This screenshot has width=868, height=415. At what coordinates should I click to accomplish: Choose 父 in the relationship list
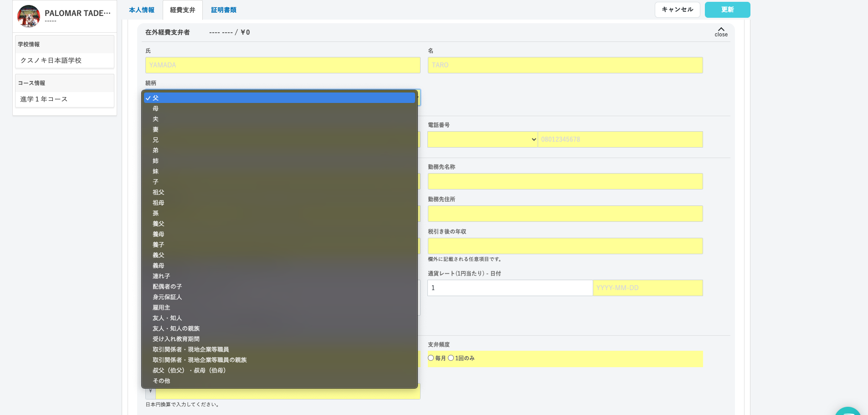coord(279,98)
